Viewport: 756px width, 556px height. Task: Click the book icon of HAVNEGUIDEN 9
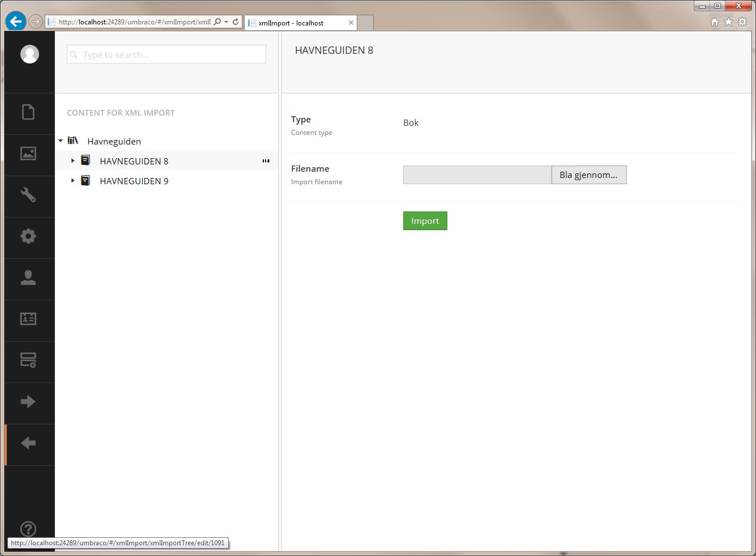(86, 180)
